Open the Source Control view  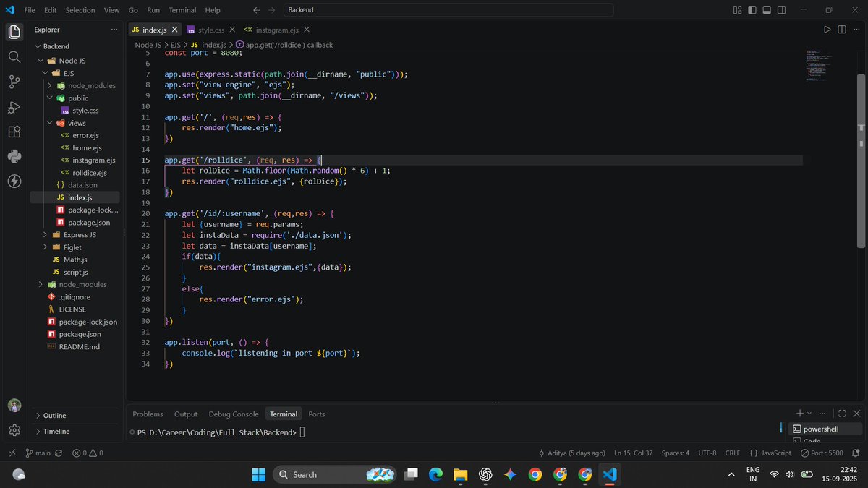click(14, 82)
